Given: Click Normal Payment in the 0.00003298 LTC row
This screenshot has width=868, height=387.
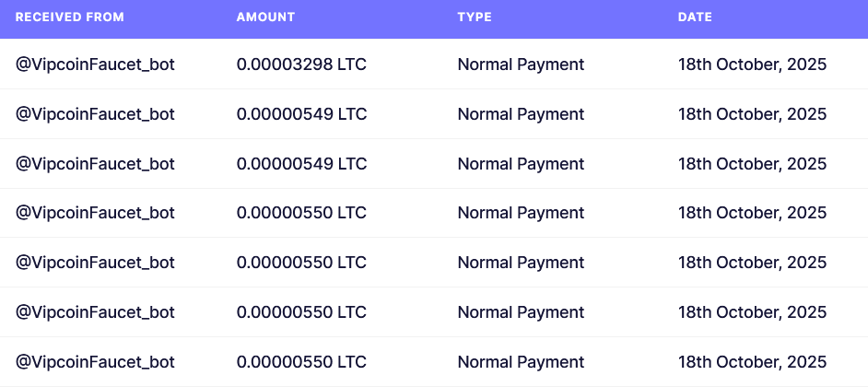Looking at the screenshot, I should 521,64.
